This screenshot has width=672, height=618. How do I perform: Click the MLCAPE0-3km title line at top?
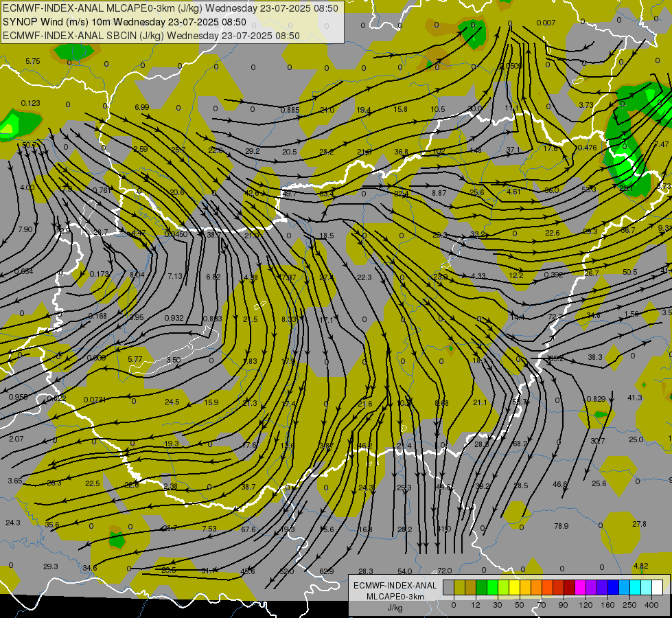(x=170, y=8)
